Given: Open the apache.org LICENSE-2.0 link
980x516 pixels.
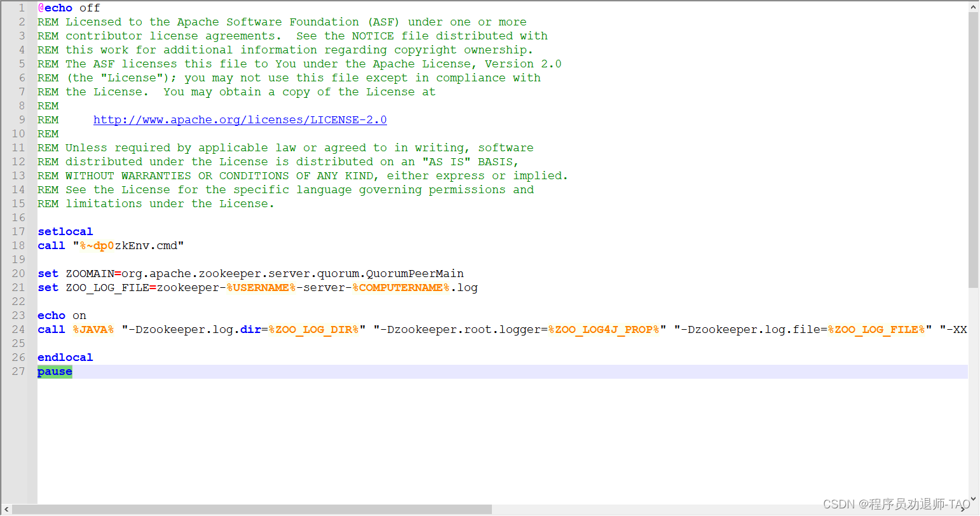Looking at the screenshot, I should pos(240,119).
